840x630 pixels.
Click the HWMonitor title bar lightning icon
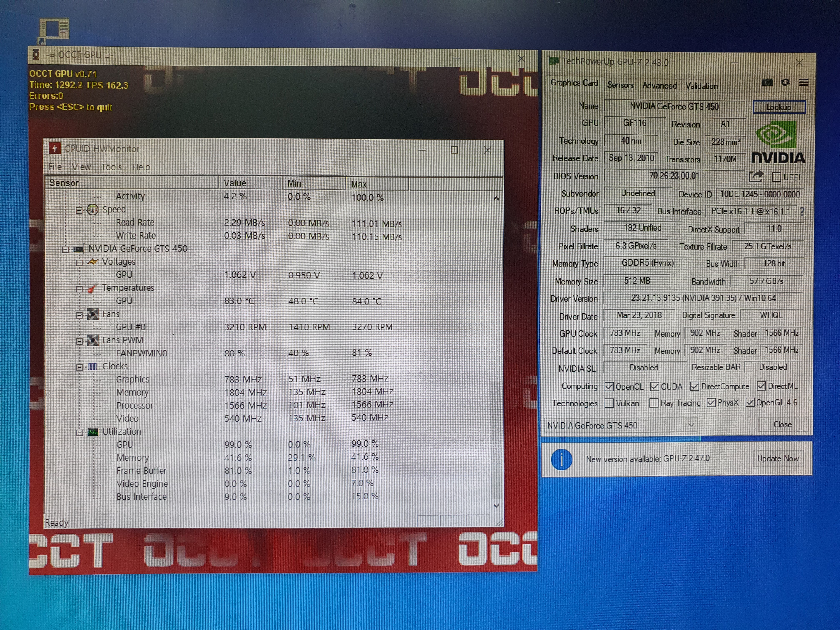coord(54,148)
